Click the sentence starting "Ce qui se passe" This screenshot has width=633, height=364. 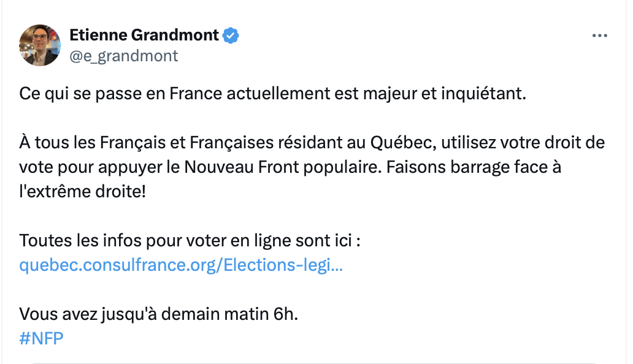pos(273,94)
